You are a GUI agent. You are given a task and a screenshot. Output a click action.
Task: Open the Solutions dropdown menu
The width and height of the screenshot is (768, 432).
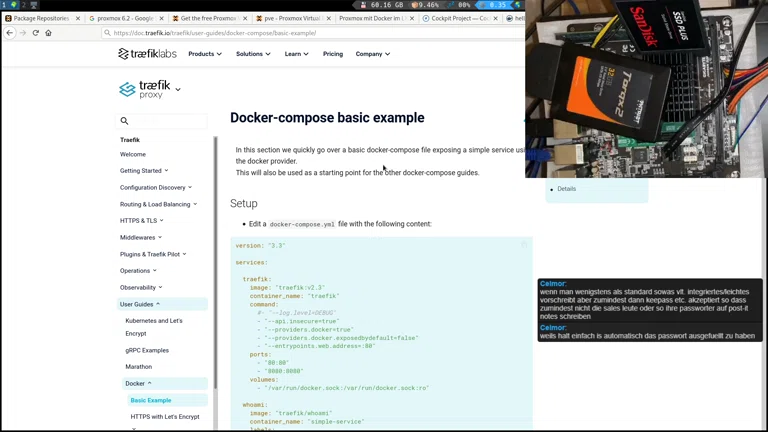click(x=252, y=54)
